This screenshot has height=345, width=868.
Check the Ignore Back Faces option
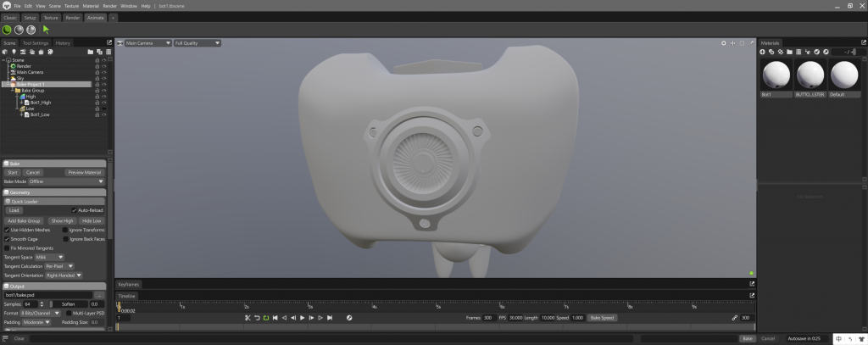(x=65, y=239)
